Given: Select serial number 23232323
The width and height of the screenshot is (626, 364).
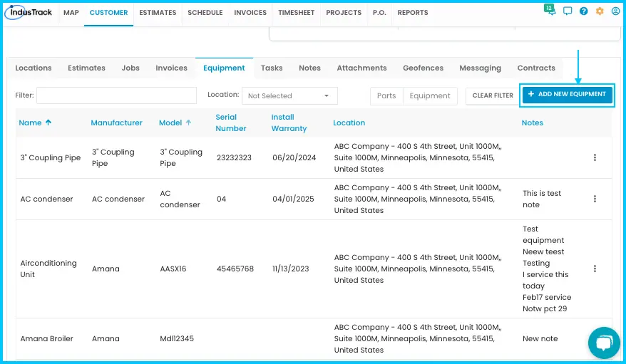Looking at the screenshot, I should click(x=234, y=157).
